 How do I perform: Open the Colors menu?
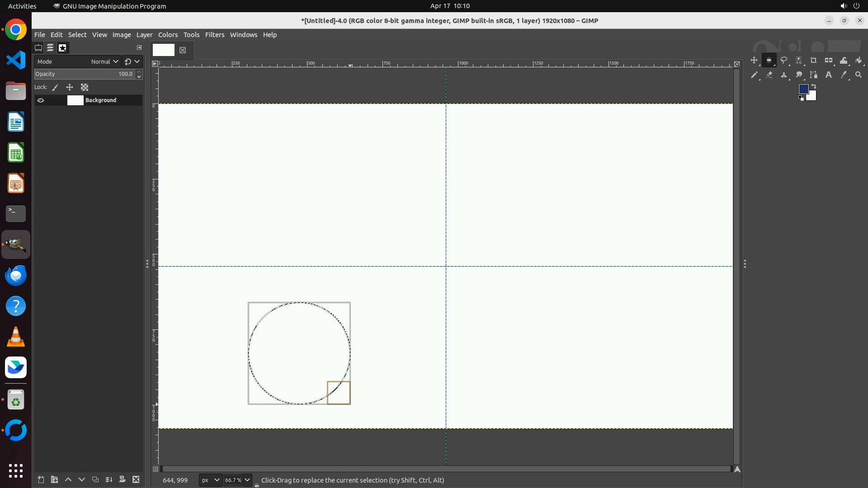168,35
